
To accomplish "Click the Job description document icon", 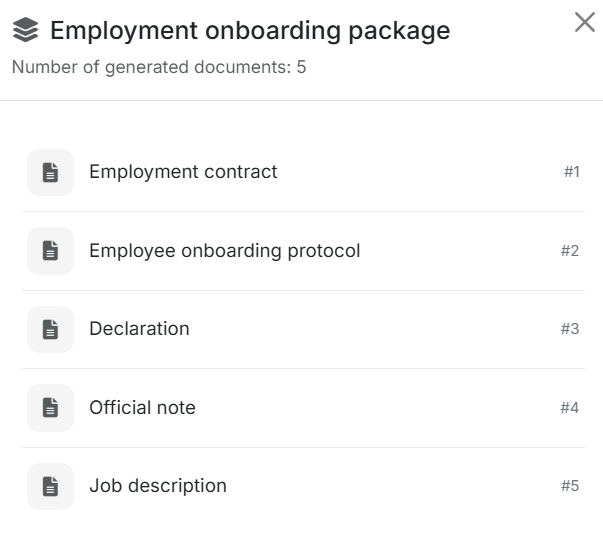I will pos(50,486).
